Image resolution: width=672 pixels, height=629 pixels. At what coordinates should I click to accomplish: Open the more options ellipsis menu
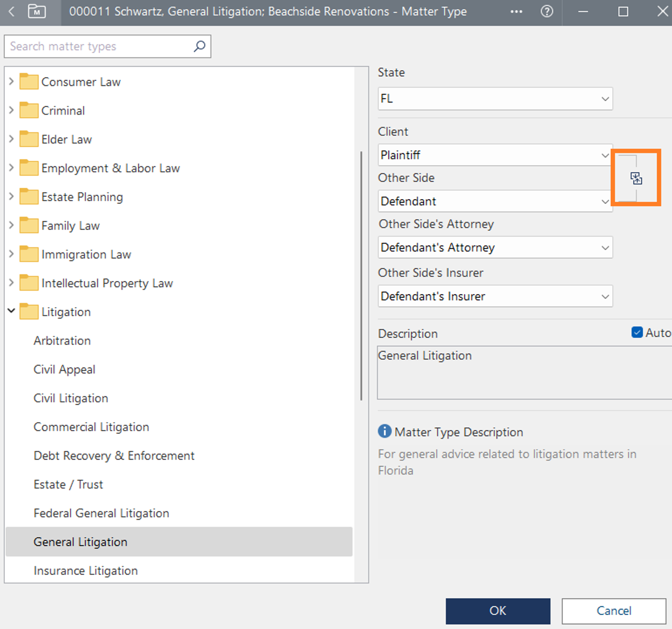point(516,12)
